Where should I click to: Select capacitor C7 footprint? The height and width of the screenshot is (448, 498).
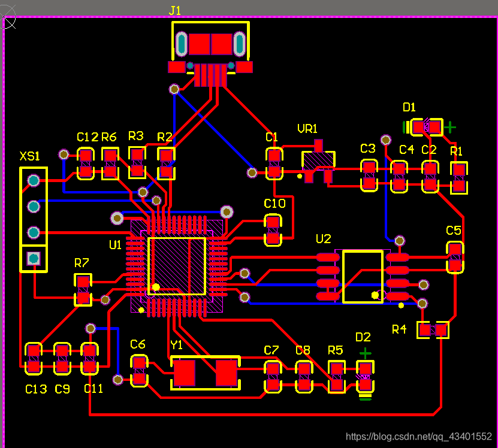[273, 377]
